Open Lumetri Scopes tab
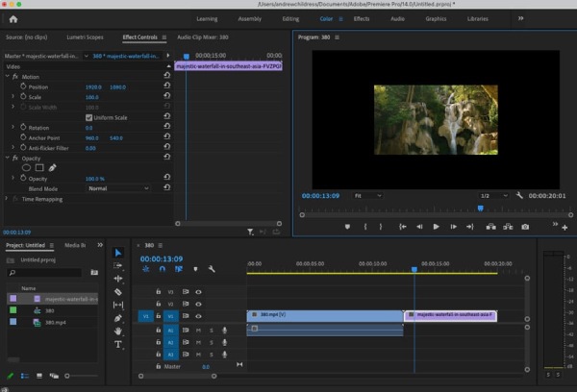577x392 pixels. (x=85, y=37)
